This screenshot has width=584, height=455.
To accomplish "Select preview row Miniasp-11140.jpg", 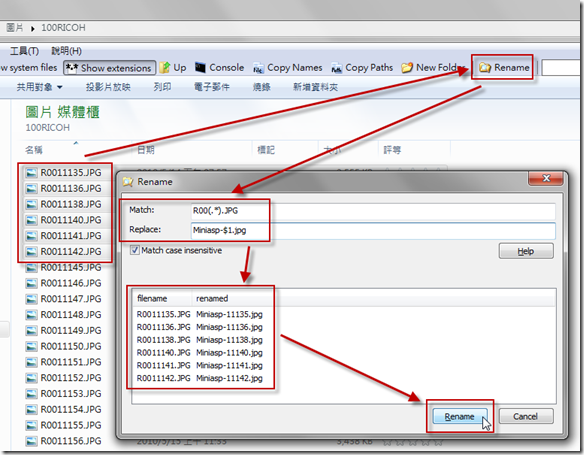I will click(229, 353).
